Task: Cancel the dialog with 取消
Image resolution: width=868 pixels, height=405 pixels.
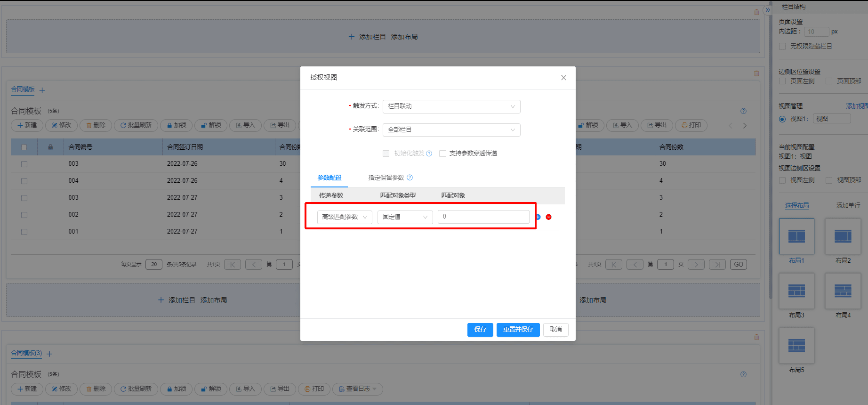Action: 556,330
